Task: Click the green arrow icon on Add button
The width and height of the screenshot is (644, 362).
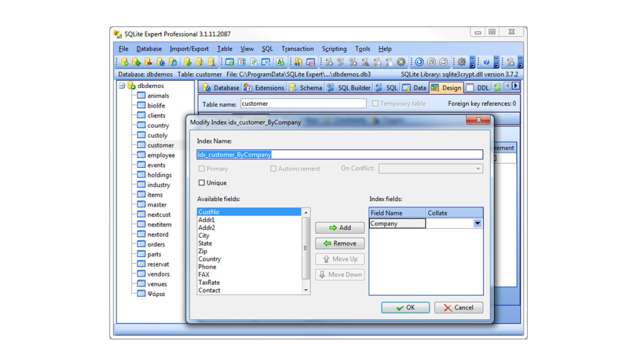Action: point(333,228)
